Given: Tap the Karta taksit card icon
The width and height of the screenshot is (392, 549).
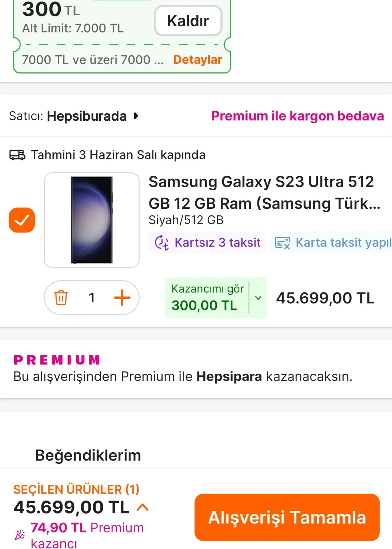Looking at the screenshot, I should point(283,243).
